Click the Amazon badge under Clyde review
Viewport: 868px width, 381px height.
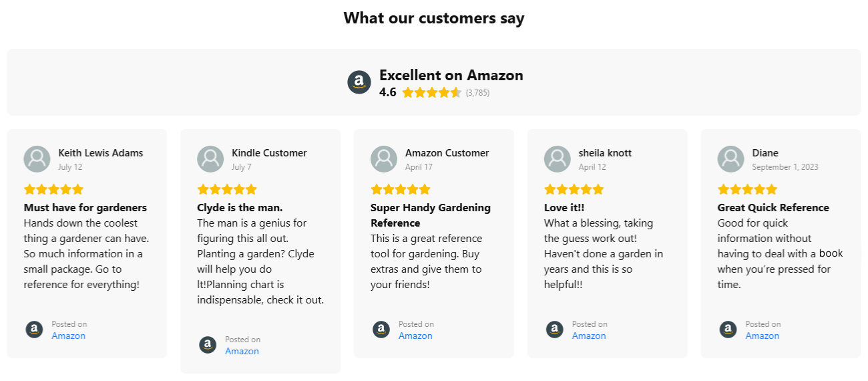click(x=208, y=345)
